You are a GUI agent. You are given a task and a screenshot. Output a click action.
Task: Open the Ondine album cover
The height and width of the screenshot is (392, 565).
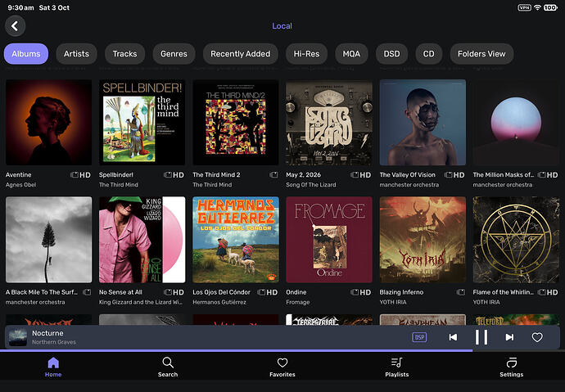[329, 240]
